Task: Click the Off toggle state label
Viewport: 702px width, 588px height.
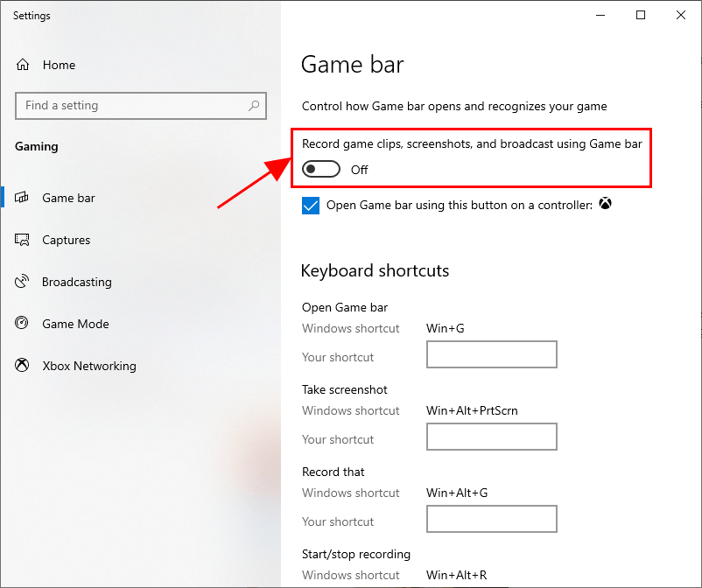Action: pyautogui.click(x=359, y=170)
